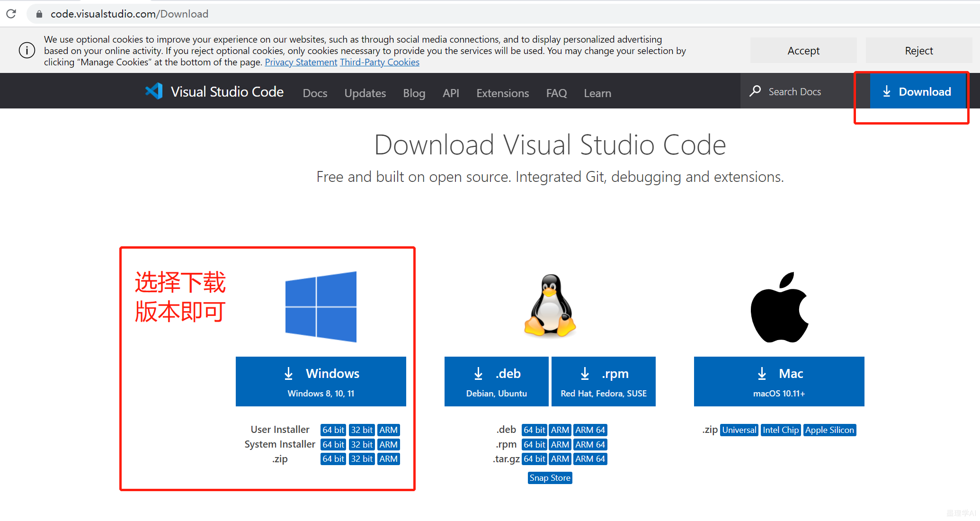The width and height of the screenshot is (980, 521).
Task: Select Linux .rpm ARM 64
Action: [590, 445]
